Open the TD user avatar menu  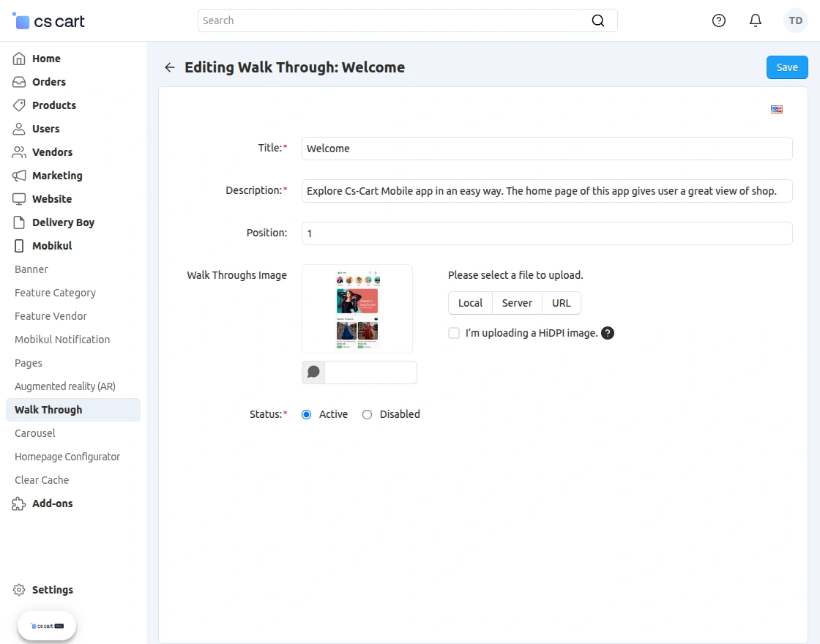click(x=795, y=20)
